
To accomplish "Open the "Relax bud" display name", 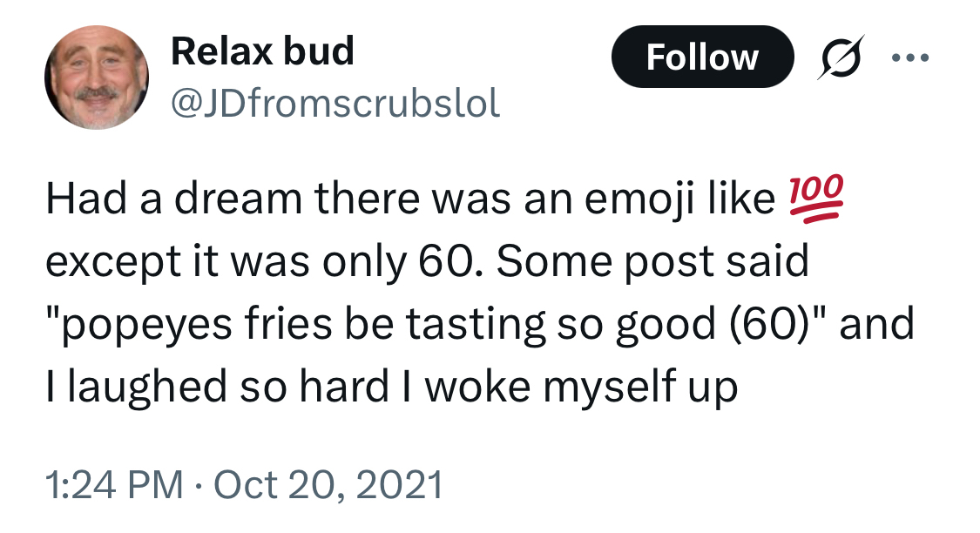I will click(x=262, y=51).
